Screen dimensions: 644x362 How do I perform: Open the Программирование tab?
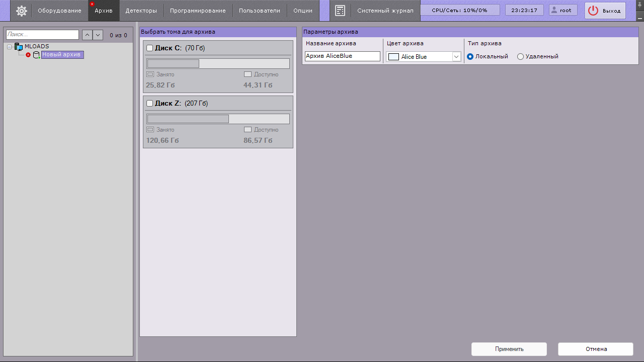tap(198, 11)
